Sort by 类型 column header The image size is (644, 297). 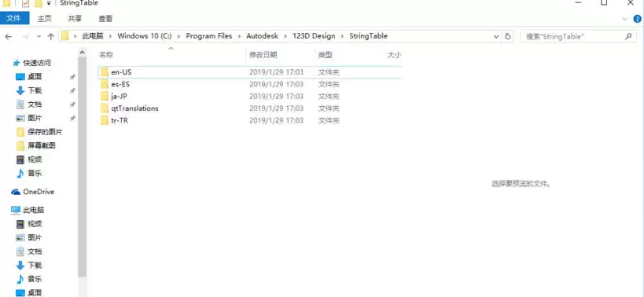[325, 55]
